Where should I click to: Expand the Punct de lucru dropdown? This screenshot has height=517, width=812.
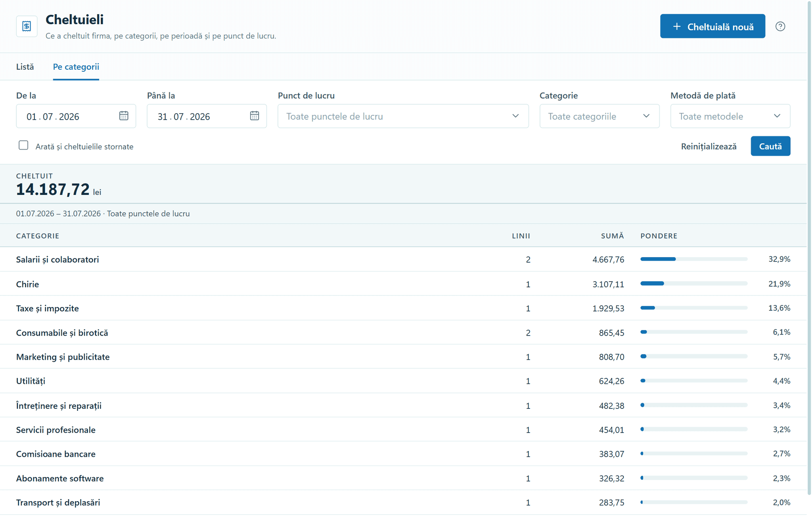(x=403, y=116)
